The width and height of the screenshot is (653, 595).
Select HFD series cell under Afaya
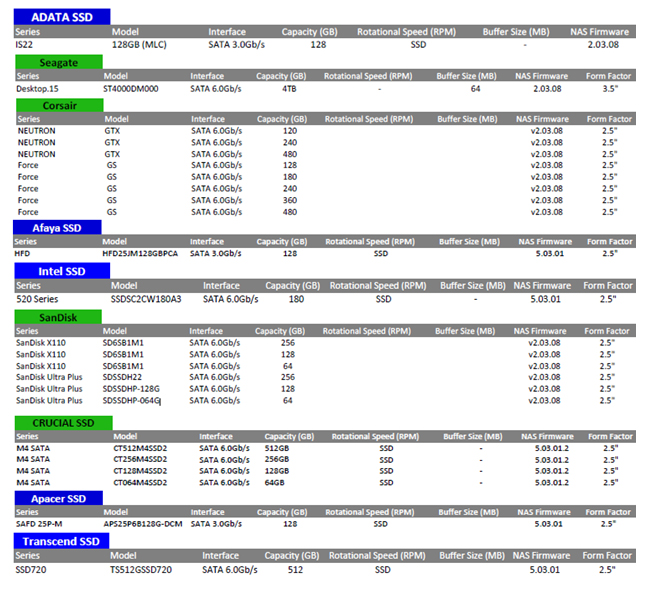coord(22,253)
